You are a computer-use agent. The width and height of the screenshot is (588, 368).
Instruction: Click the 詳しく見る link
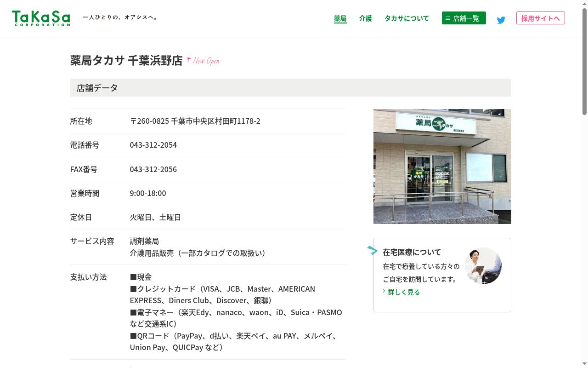pyautogui.click(x=404, y=292)
